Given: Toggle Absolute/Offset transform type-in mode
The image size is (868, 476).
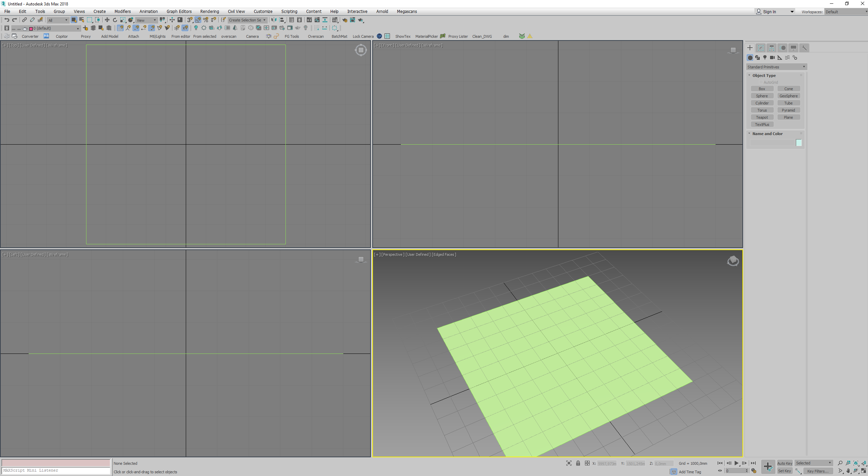Looking at the screenshot, I should pos(587,463).
